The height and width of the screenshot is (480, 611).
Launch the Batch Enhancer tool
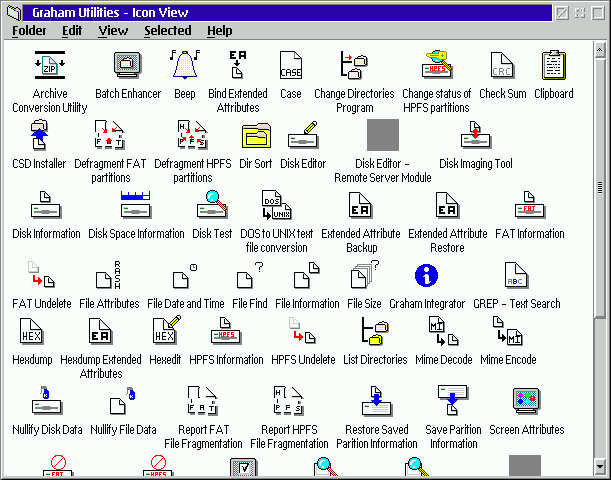128,66
